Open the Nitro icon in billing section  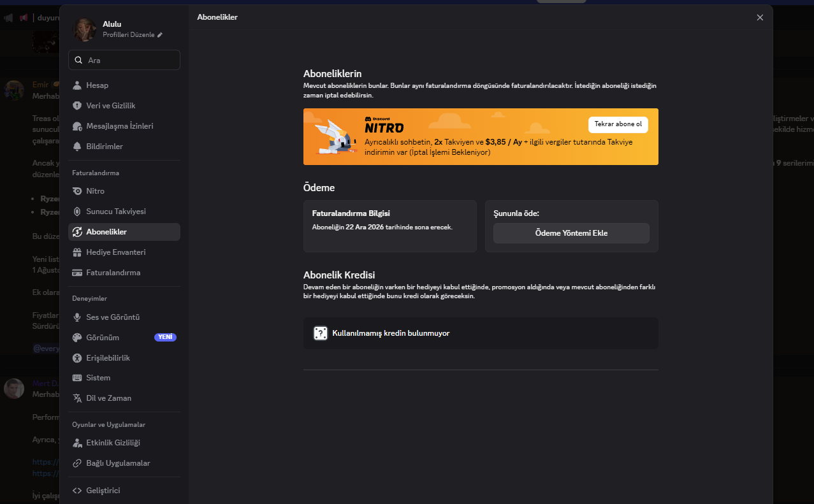pyautogui.click(x=77, y=191)
